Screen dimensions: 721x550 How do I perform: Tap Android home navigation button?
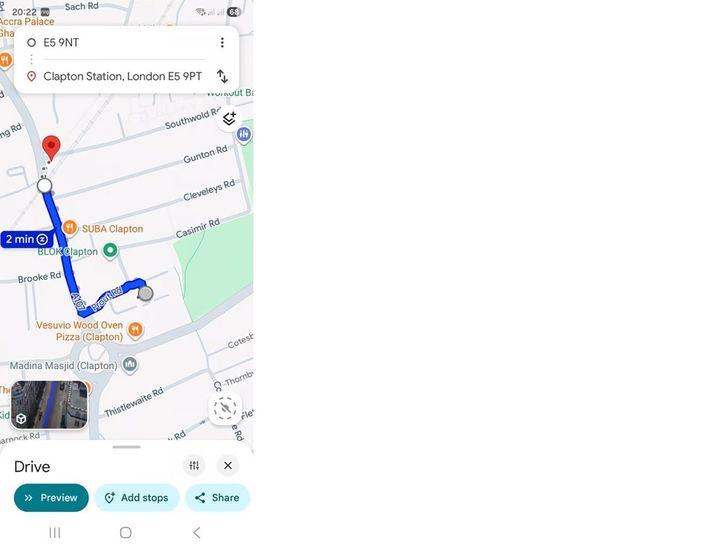(126, 533)
